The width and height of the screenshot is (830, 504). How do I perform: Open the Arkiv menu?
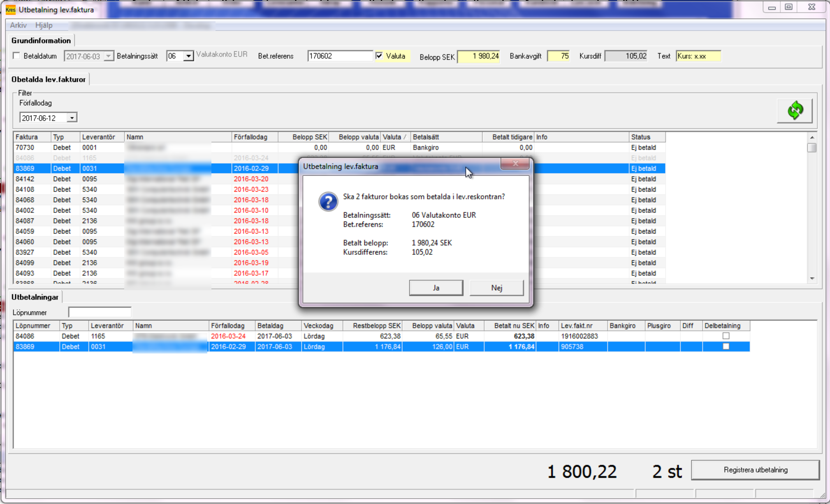[18, 25]
